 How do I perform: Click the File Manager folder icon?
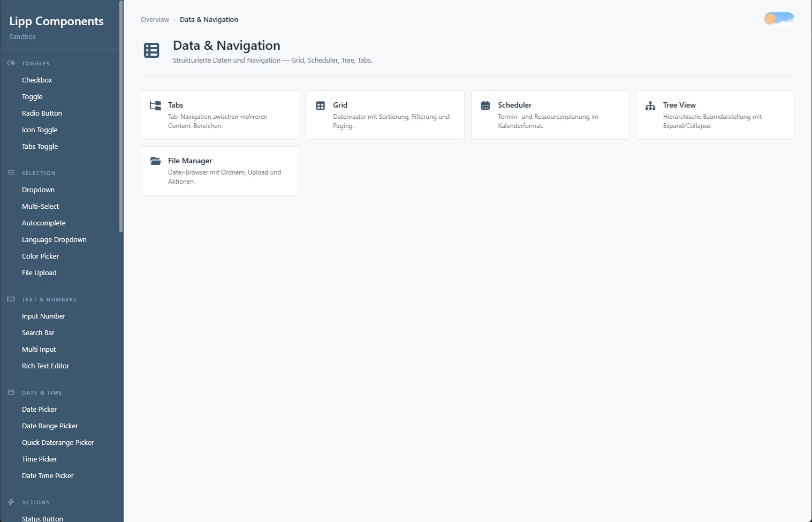(155, 161)
